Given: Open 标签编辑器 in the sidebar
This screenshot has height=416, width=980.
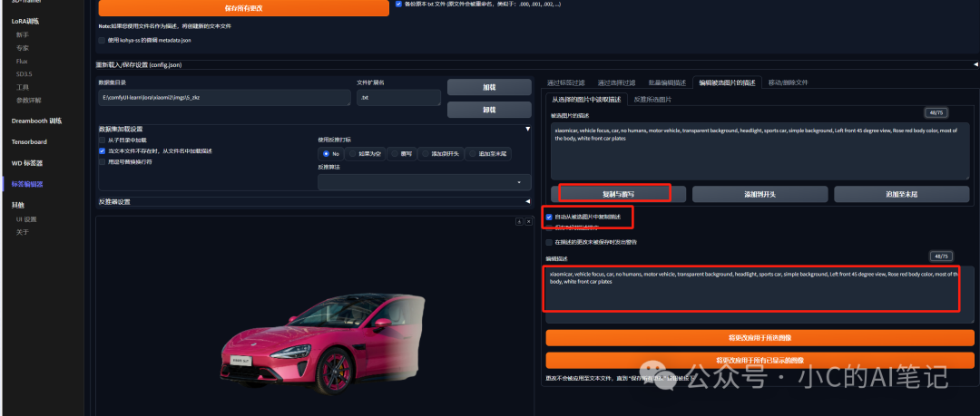Looking at the screenshot, I should click(x=27, y=184).
